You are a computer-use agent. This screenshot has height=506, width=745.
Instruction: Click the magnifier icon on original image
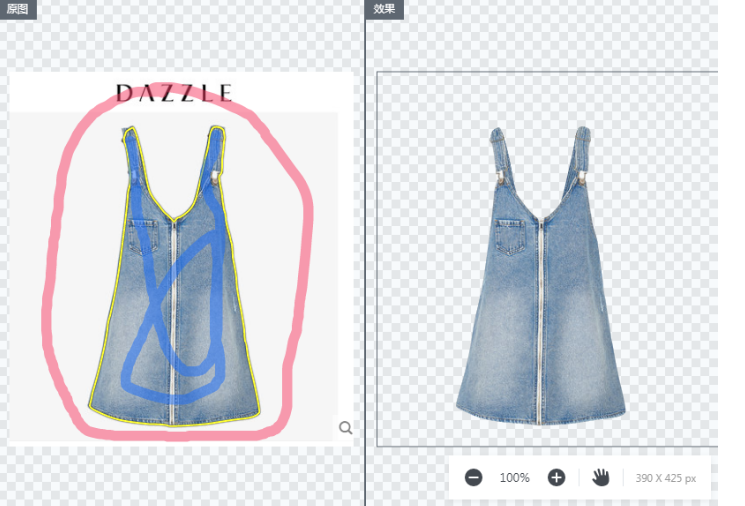pos(346,428)
